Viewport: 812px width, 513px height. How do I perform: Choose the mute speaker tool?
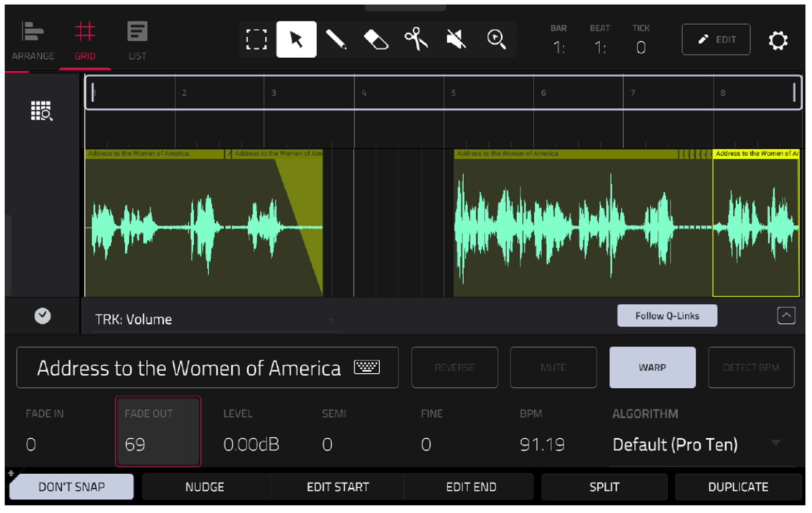[x=456, y=39]
